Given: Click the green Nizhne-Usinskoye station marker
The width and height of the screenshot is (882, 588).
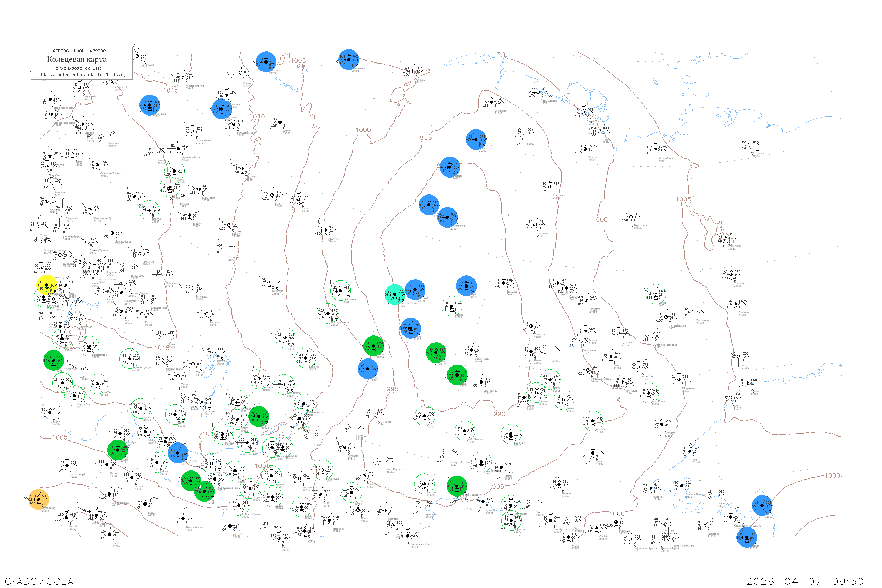Looking at the screenshot, I should 53,360.
